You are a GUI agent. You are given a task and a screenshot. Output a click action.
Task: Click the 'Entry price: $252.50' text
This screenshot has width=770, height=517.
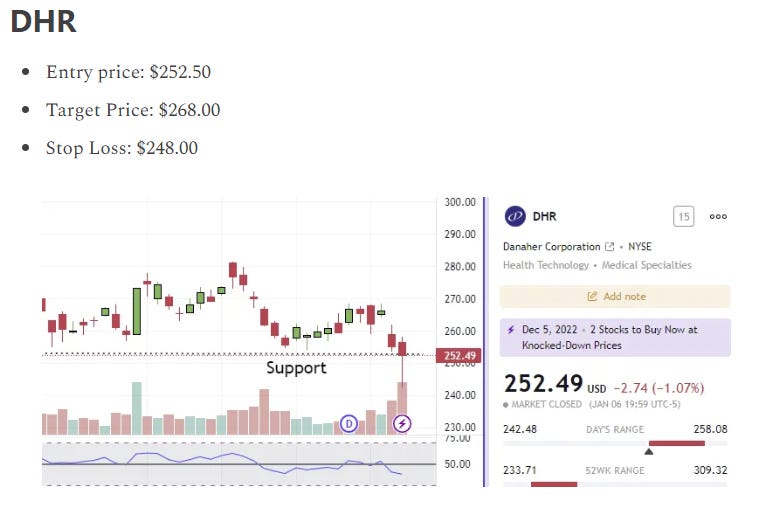(128, 72)
